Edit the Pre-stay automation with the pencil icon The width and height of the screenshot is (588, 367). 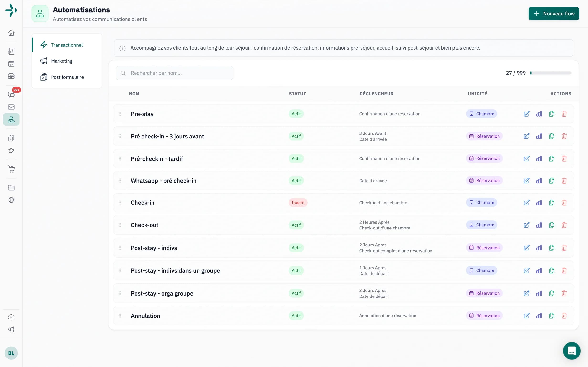click(526, 114)
